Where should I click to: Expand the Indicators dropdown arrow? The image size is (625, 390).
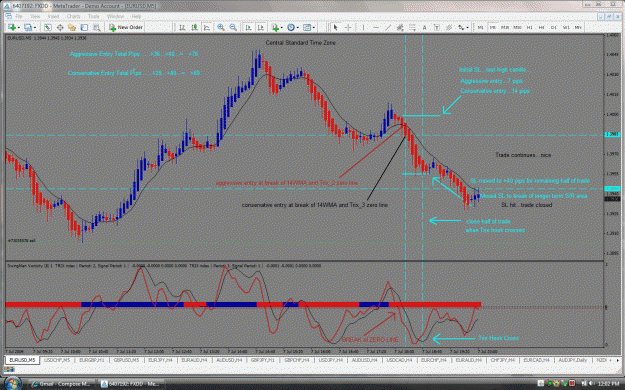(x=281, y=27)
